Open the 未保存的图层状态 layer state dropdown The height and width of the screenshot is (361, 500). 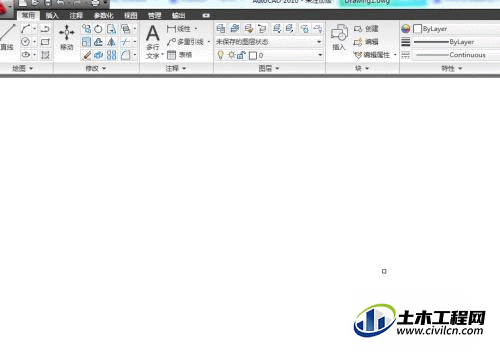(319, 42)
